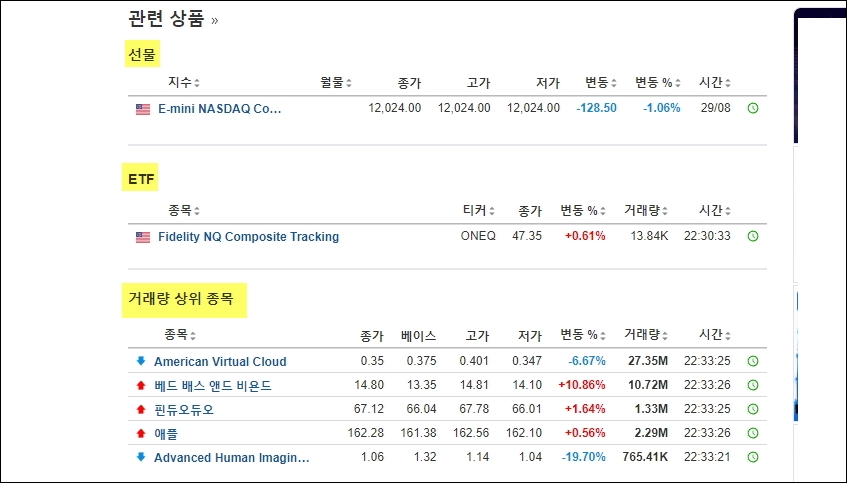The height and width of the screenshot is (483, 847).
Task: Sort ETF table by 변동 % column
Action: coord(583,211)
